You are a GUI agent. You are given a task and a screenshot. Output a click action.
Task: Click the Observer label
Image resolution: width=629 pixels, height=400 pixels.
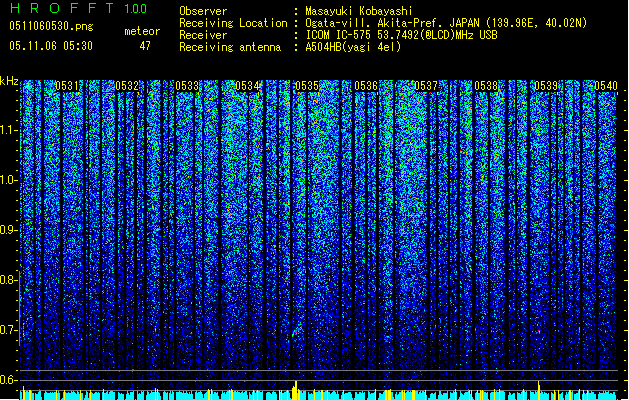[x=203, y=11]
